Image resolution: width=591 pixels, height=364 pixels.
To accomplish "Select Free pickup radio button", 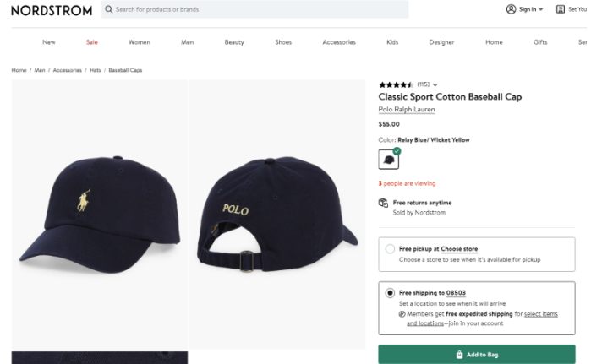I will pos(390,249).
